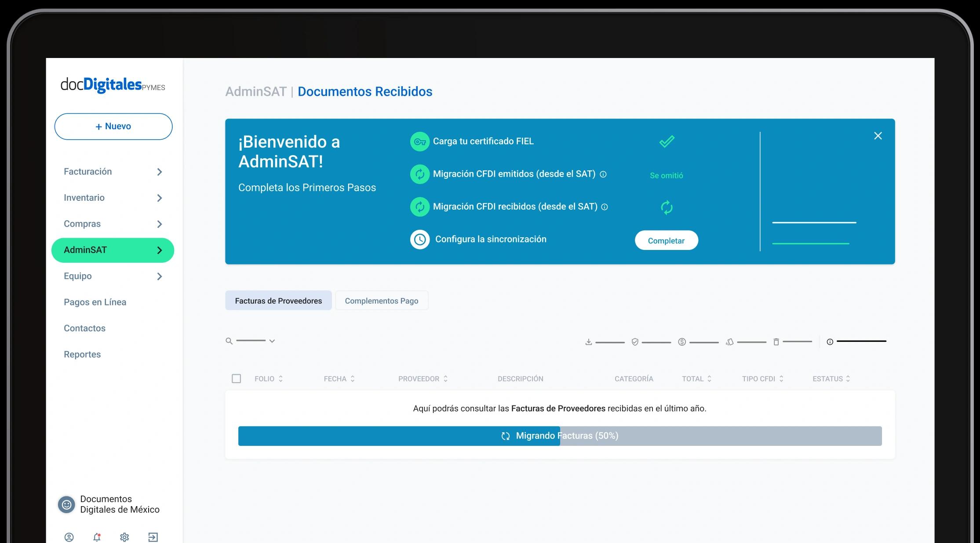Image resolution: width=980 pixels, height=543 pixels.
Task: Open notifications bell in sidebar footer
Action: click(97, 537)
